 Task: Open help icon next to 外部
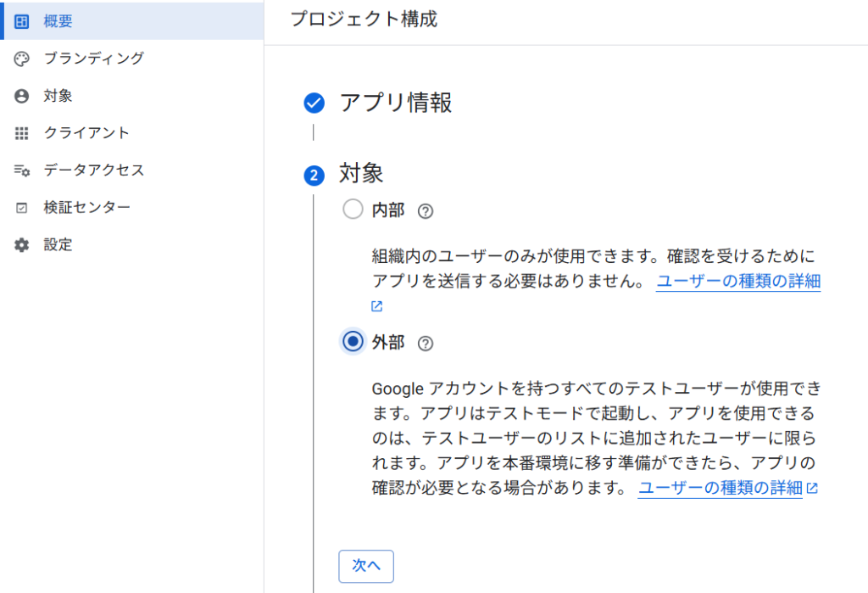[426, 343]
